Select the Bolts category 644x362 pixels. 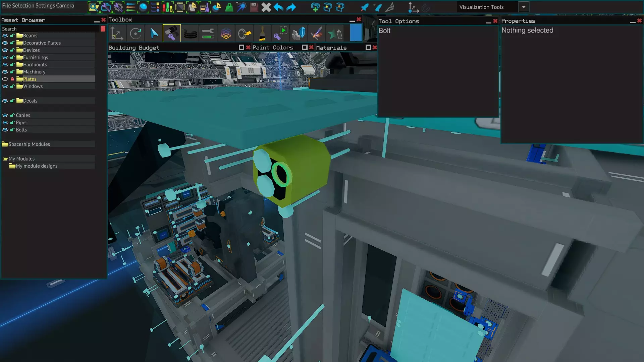pos(21,130)
